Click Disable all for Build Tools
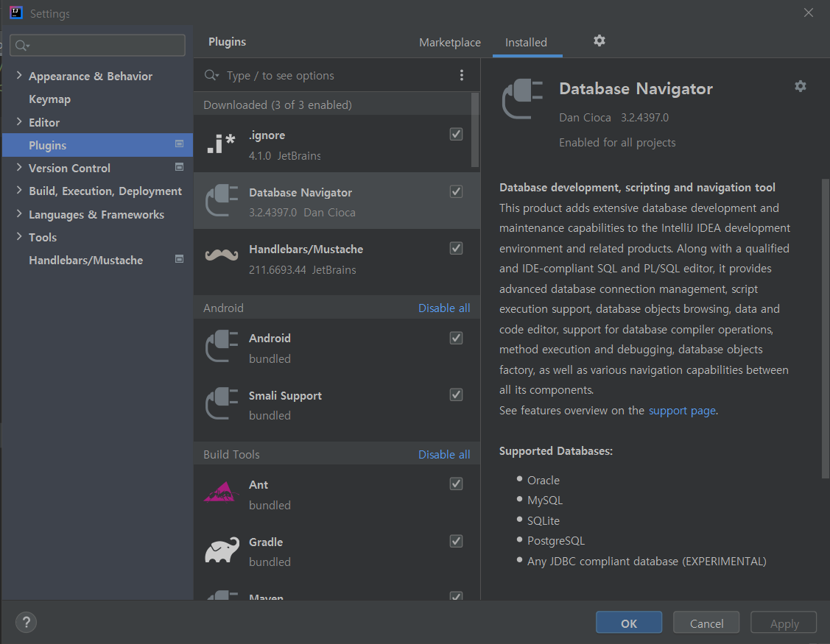Viewport: 830px width, 644px height. click(444, 454)
